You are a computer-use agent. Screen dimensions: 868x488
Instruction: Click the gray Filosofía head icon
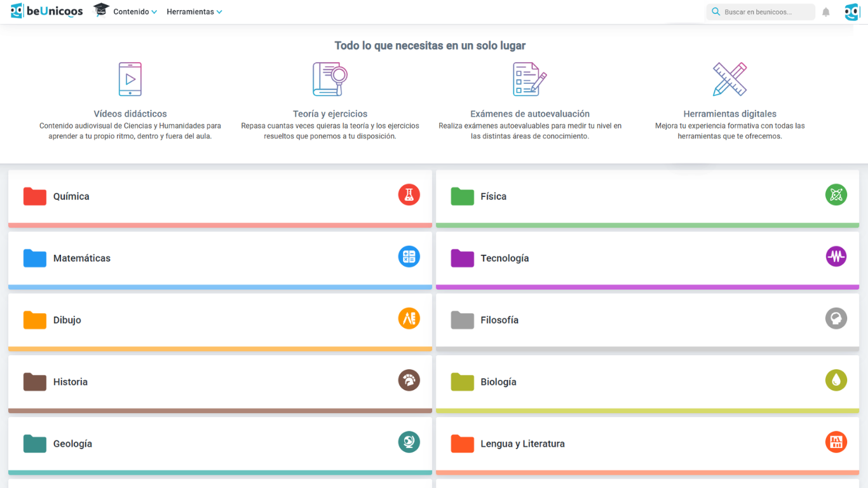tap(836, 318)
